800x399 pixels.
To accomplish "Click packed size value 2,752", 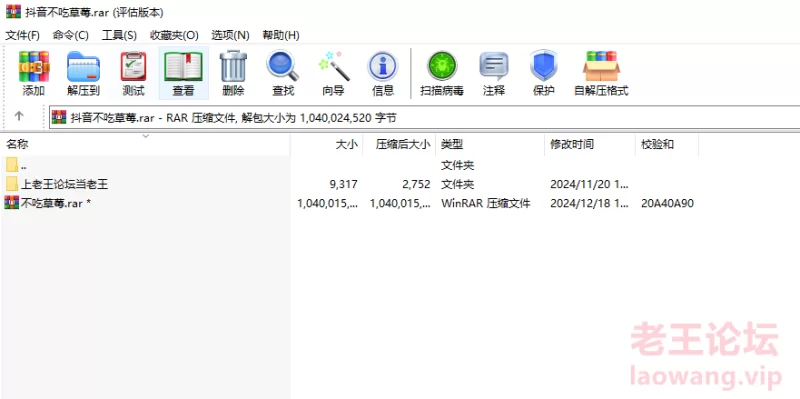I will tap(417, 184).
